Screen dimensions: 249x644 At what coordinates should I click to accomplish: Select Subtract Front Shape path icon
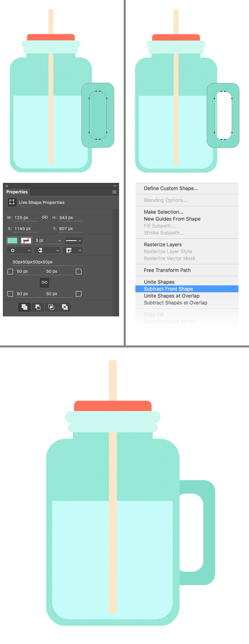pyautogui.click(x=38, y=307)
